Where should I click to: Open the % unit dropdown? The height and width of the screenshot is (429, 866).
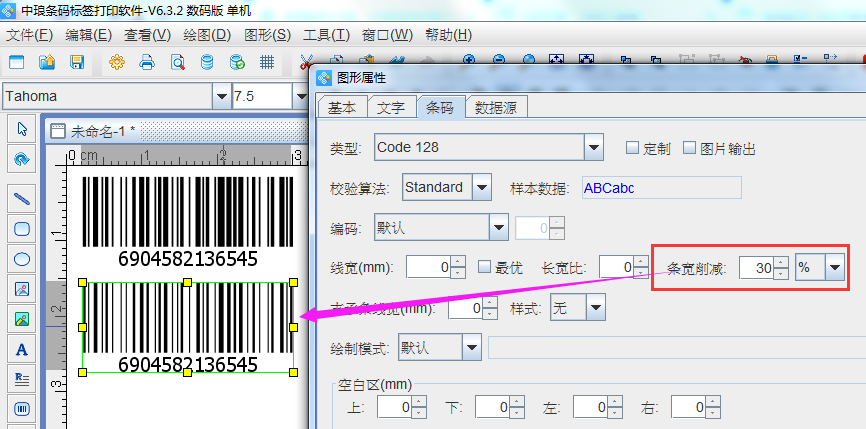833,267
